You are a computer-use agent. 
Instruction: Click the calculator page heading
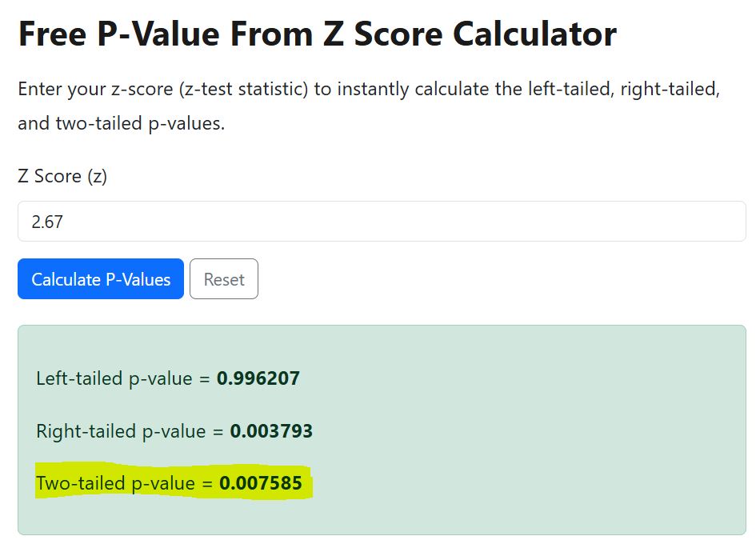(317, 34)
